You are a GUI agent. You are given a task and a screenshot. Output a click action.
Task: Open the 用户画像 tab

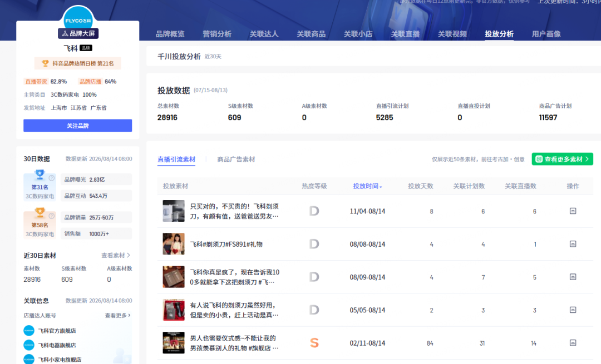[546, 34]
